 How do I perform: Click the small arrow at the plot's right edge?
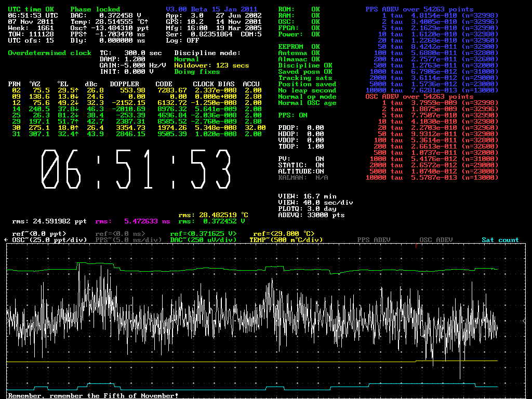pyautogui.click(x=523, y=322)
